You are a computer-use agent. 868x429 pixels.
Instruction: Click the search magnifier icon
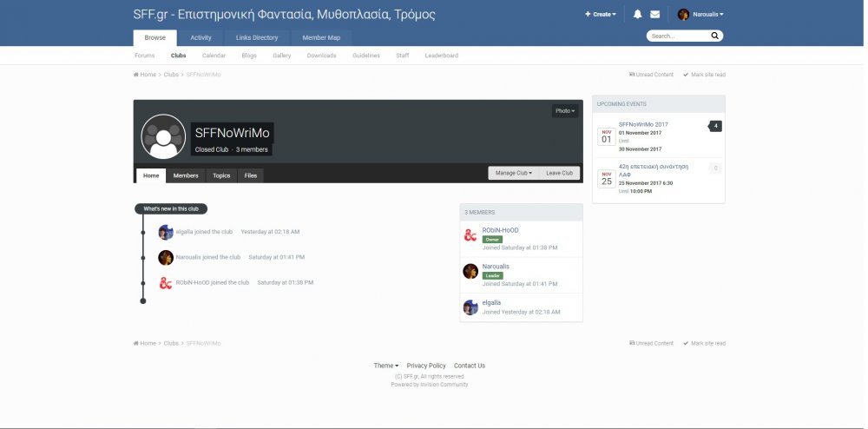pos(714,36)
